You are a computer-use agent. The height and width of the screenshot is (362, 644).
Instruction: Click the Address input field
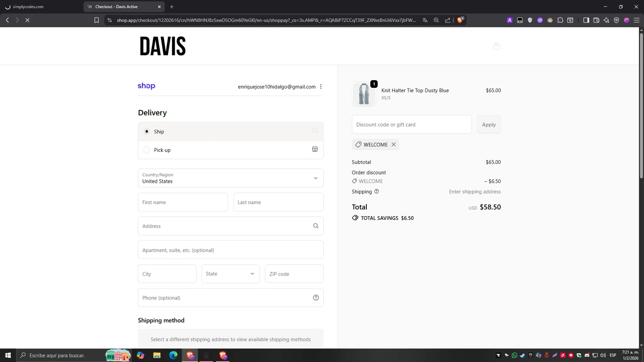(x=231, y=226)
